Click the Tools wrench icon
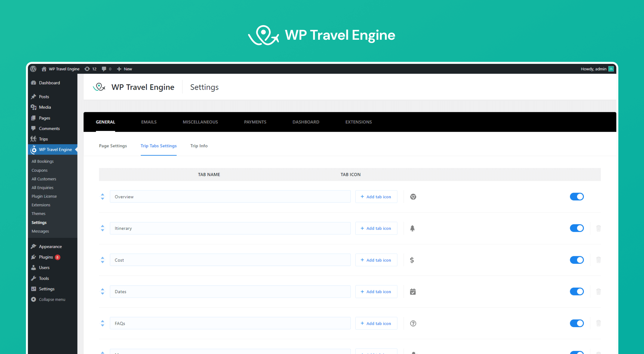The height and width of the screenshot is (354, 644). tap(33, 278)
